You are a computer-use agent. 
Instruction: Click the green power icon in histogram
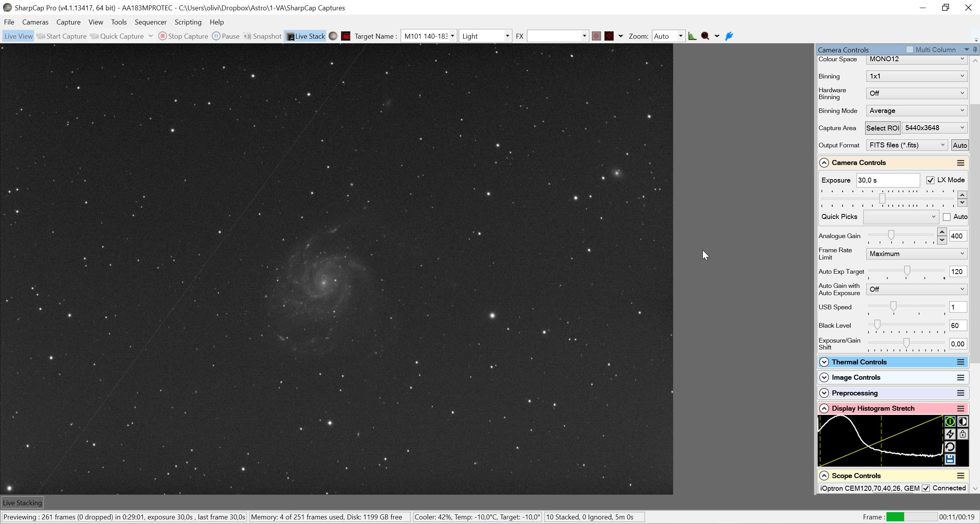coord(950,421)
